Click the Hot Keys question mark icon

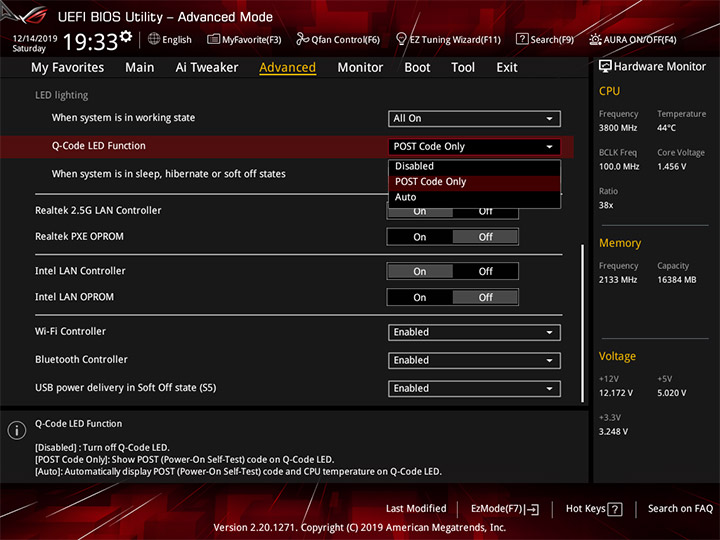[615, 509]
